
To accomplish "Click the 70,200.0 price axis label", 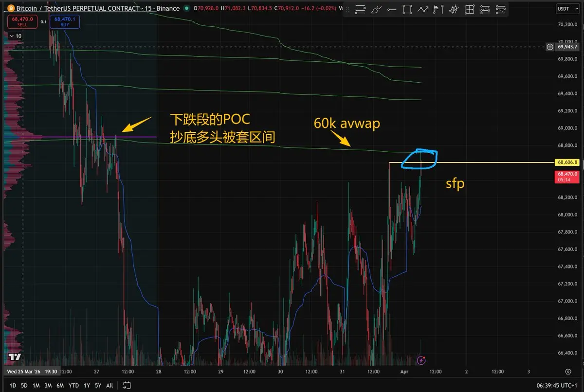I will coord(567,25).
